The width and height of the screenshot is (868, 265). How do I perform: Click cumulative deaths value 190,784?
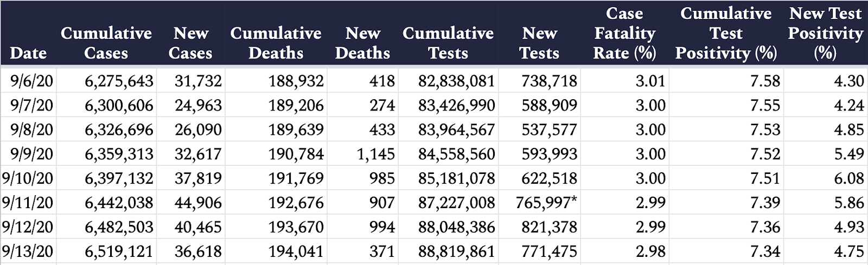click(x=296, y=154)
